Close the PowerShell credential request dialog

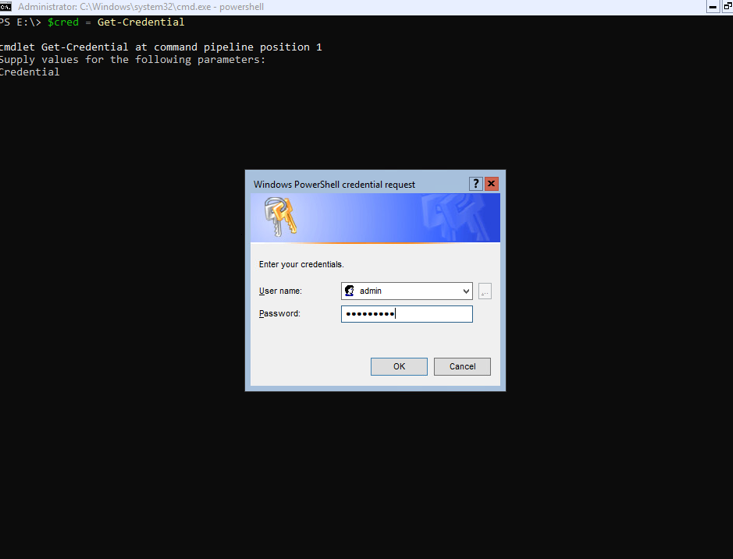point(491,184)
